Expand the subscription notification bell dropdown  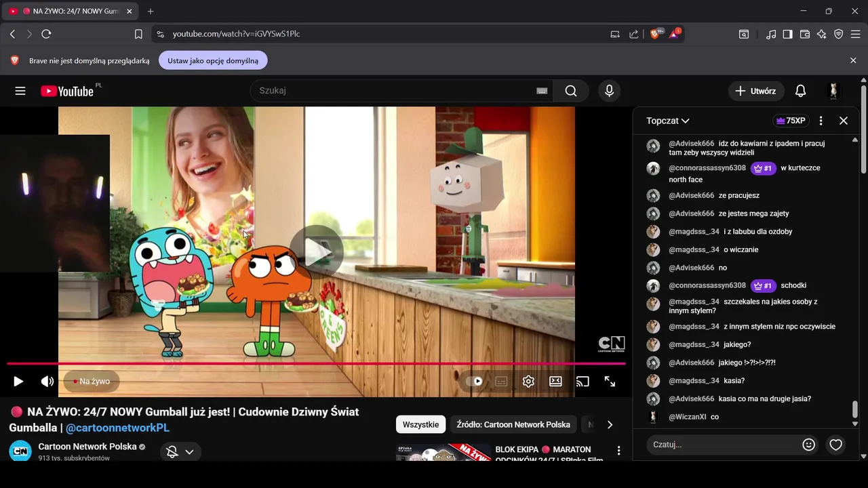pos(180,452)
